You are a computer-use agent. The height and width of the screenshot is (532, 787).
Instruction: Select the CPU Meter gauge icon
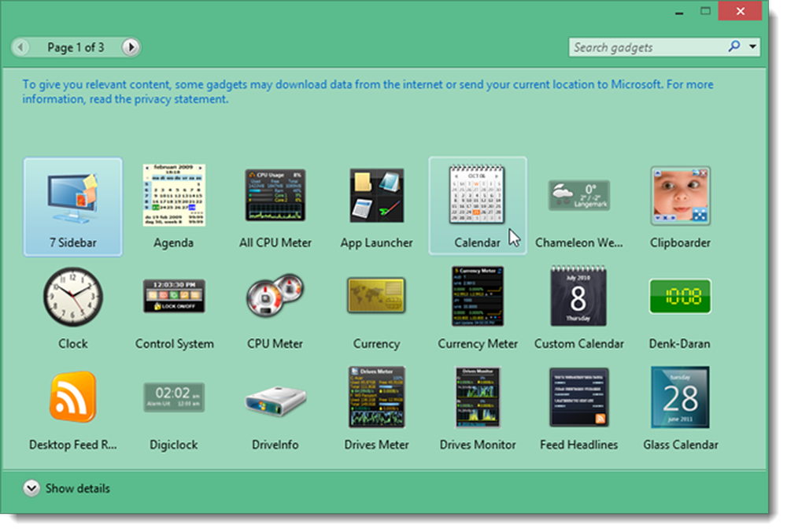[275, 296]
